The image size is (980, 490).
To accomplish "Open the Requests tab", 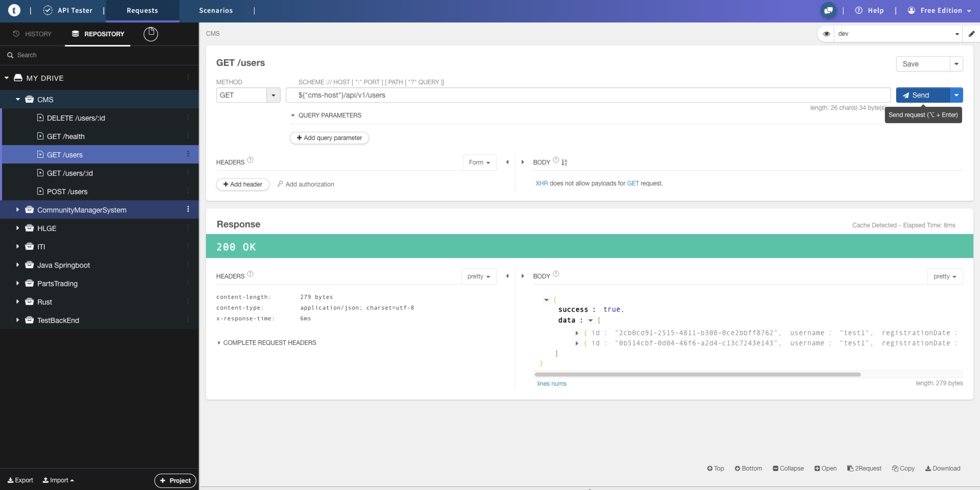I will (142, 10).
